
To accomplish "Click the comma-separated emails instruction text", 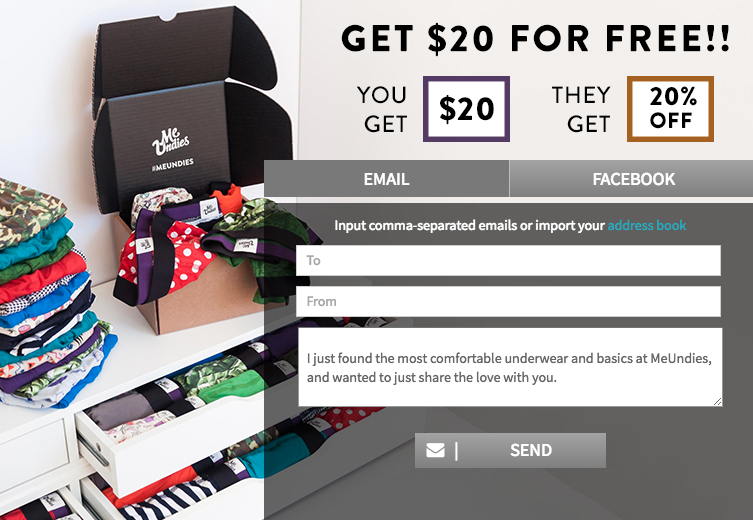I will 469,225.
